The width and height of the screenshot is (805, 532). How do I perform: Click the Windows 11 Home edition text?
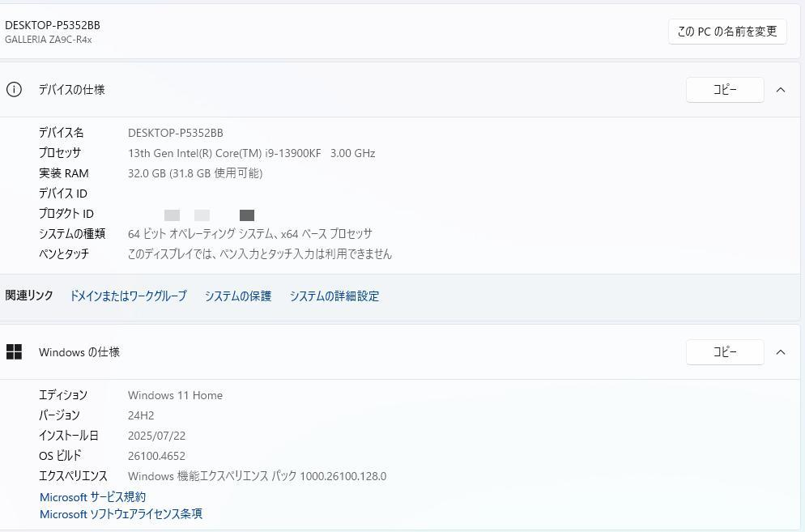[175, 394]
